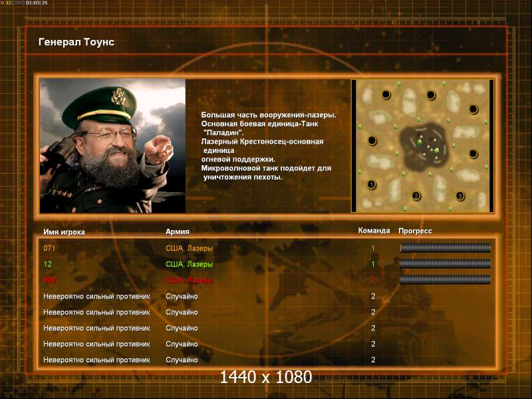532x399 pixels.
Task: Click the title "Генерал Тоунс"
Action: coord(76,42)
